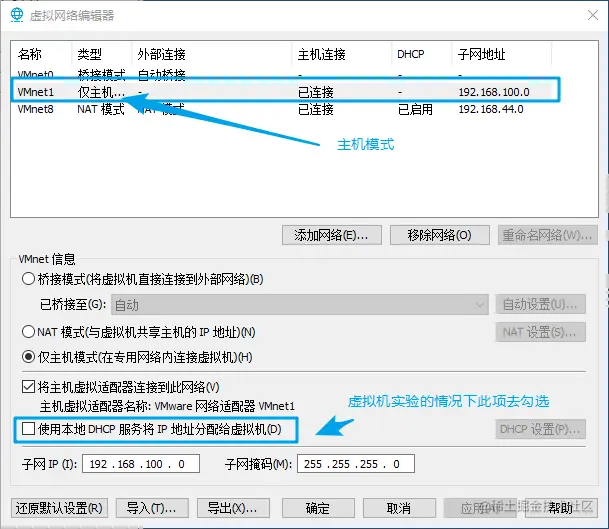Click subnet address 192.168.100.0 cell
Viewport: 609px width, 529px height.
click(x=494, y=92)
